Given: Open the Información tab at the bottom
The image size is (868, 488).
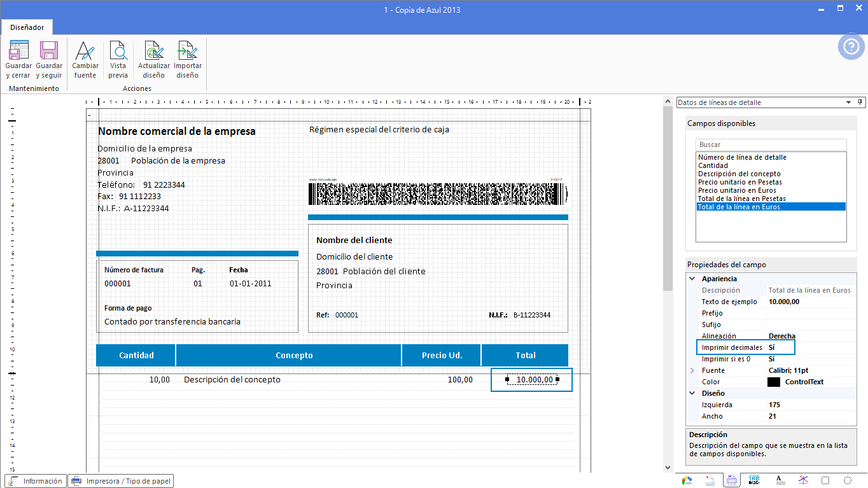Looking at the screenshot, I should (x=36, y=481).
